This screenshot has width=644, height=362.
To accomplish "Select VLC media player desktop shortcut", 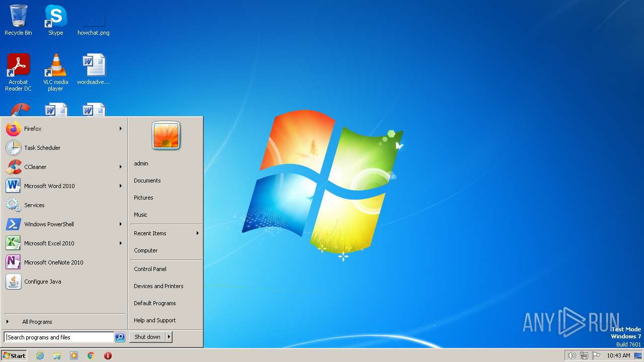I will coord(55,72).
